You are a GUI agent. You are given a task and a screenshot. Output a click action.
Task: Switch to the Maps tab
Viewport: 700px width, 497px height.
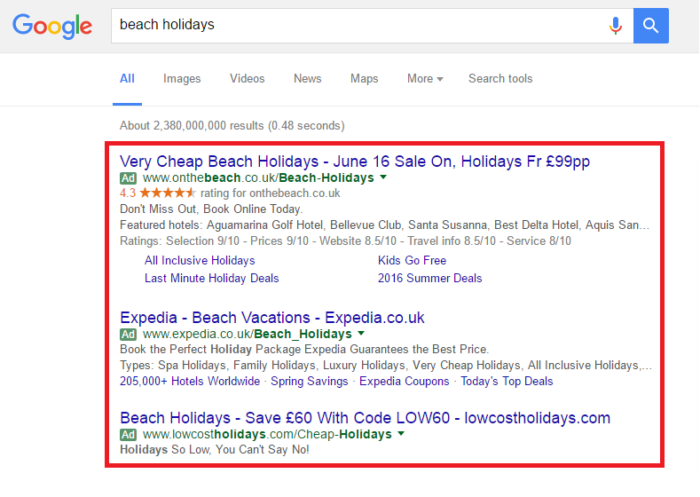click(x=364, y=79)
